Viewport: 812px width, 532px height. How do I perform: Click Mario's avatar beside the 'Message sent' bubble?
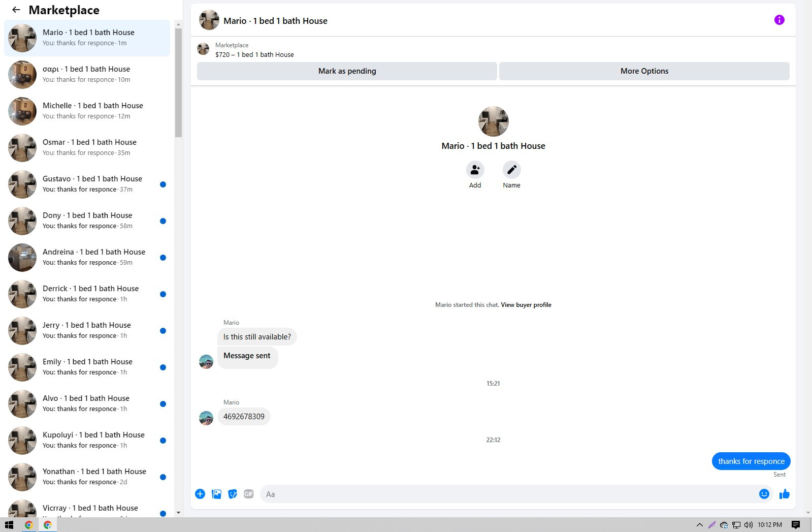206,362
